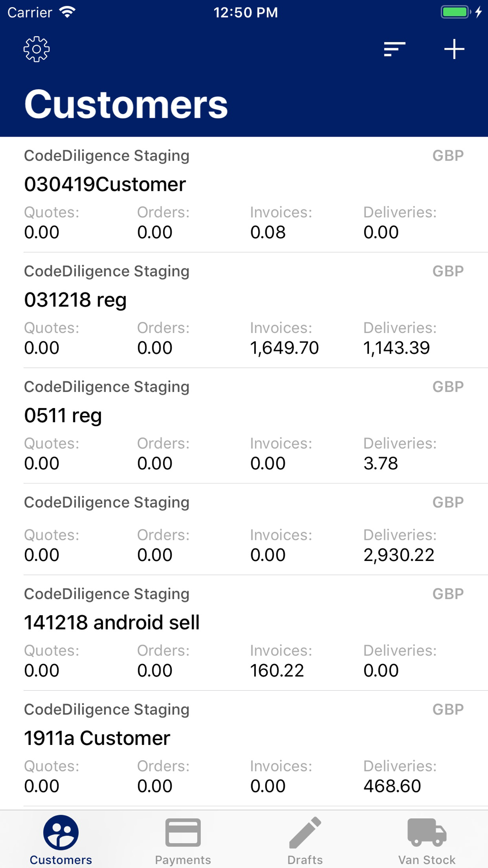
Task: Select the 1911a Customer entry
Action: (97, 738)
